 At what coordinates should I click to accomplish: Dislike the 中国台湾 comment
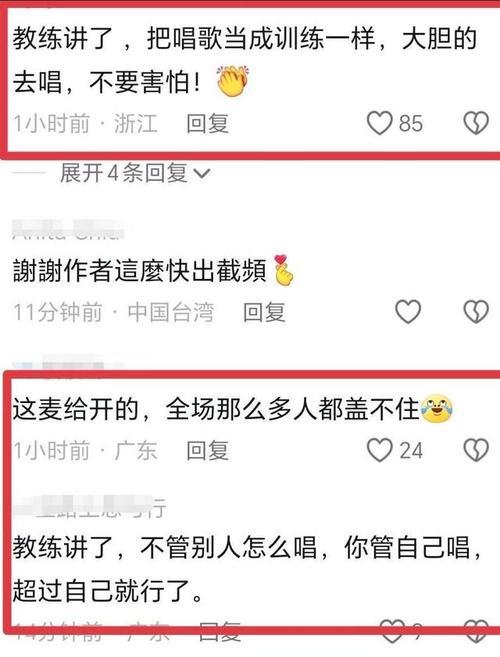(x=476, y=312)
